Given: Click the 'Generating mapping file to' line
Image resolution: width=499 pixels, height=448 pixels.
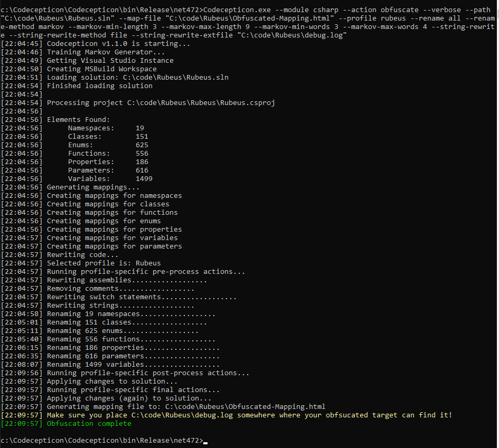Looking at the screenshot, I should tap(163, 407).
